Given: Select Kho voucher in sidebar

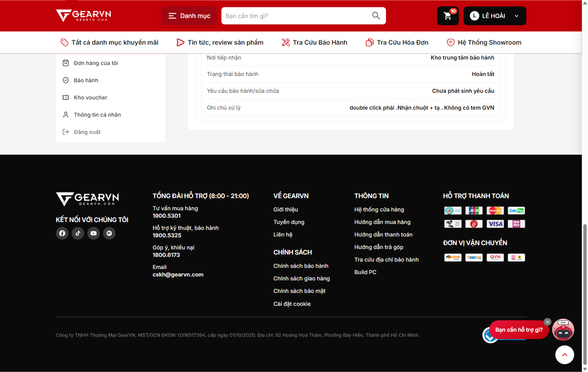Looking at the screenshot, I should point(91,98).
